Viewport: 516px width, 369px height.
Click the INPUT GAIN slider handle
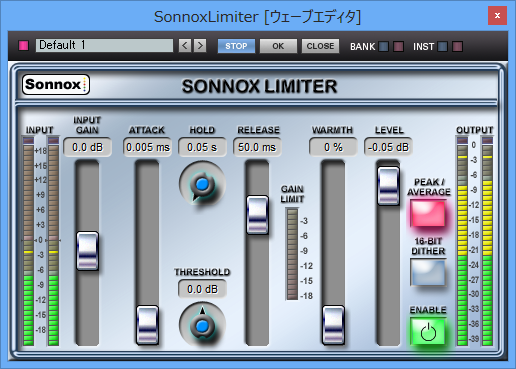87,251
